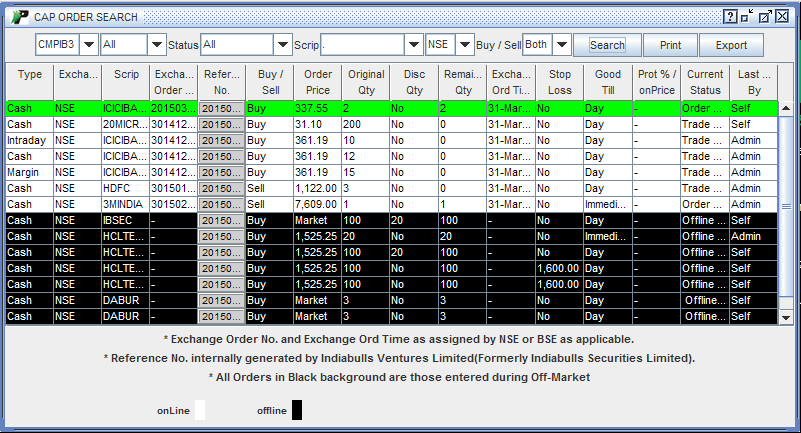
Task: Click the black offline legend swatch
Action: (297, 410)
